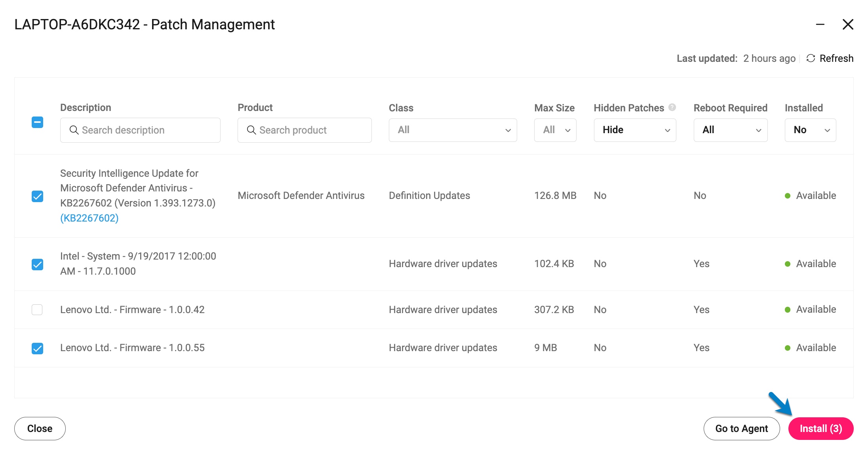Click the Search product field
The width and height of the screenshot is (868, 451).
coord(305,130)
